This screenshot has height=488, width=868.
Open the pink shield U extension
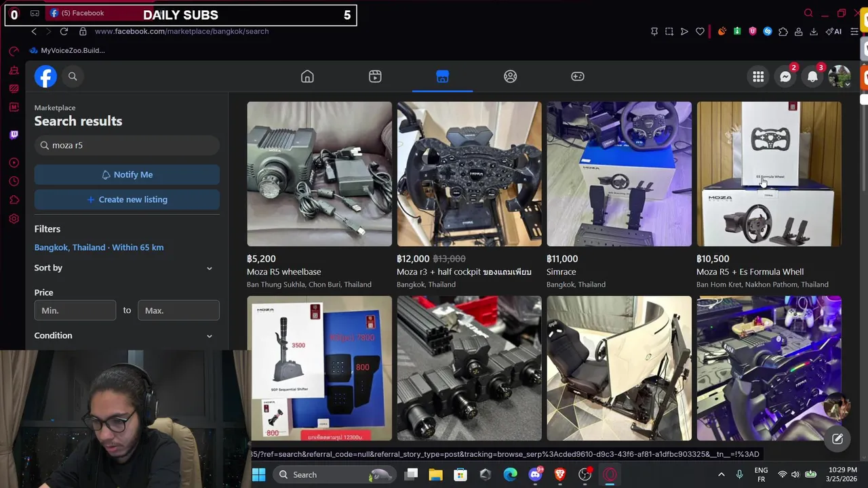point(753,31)
